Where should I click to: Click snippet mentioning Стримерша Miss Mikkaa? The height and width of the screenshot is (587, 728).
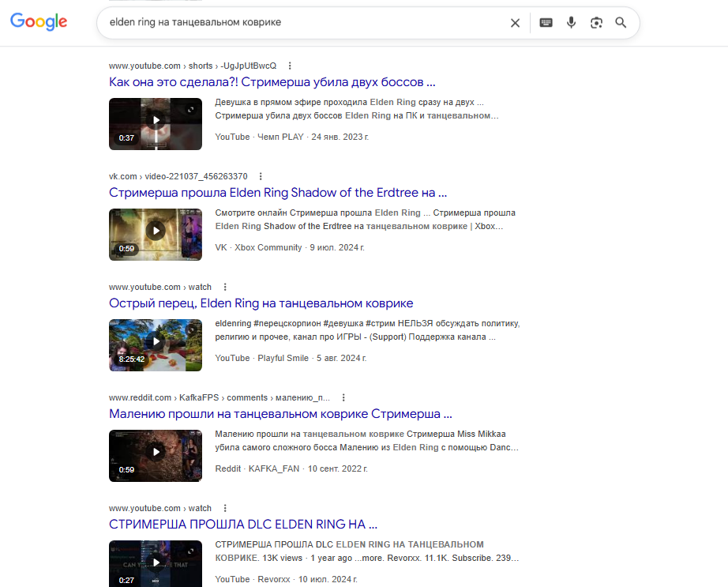(367, 441)
